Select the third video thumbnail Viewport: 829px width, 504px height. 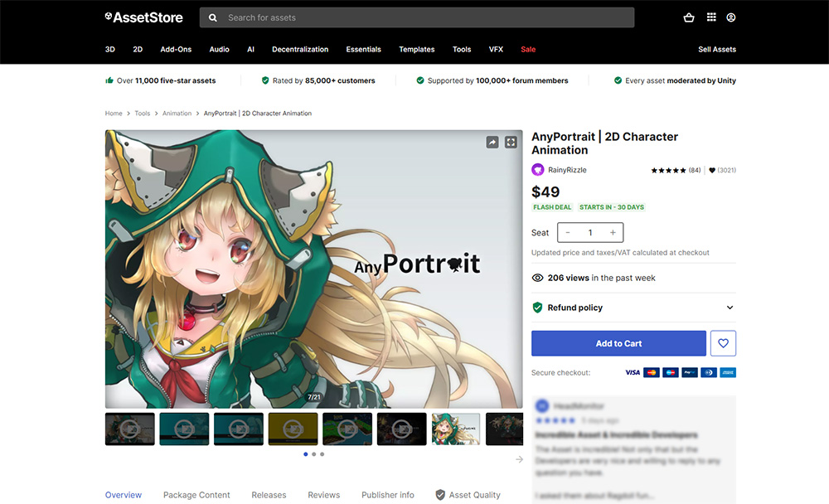(239, 429)
